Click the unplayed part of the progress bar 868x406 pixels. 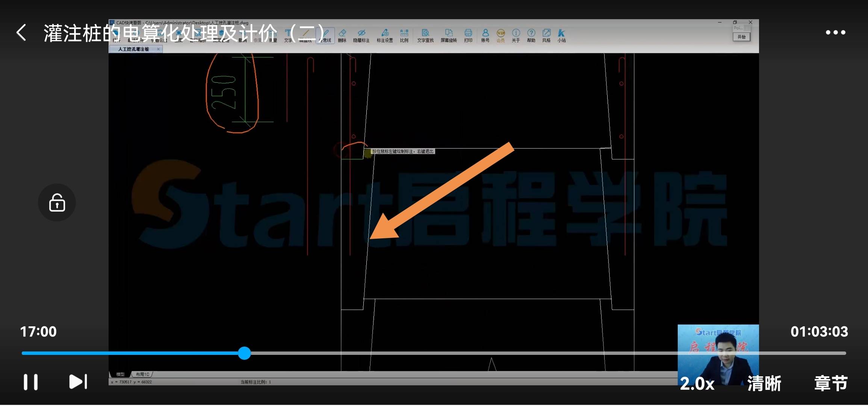[549, 353]
